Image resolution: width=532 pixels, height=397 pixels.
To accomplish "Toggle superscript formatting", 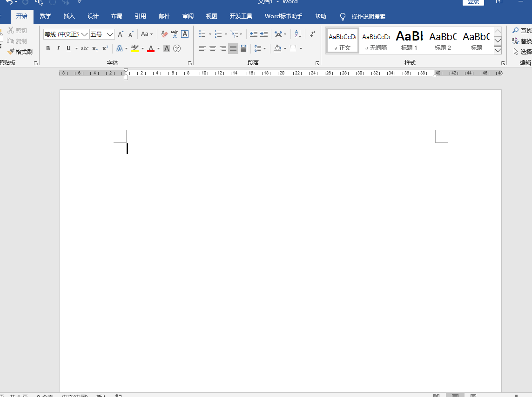I will pyautogui.click(x=105, y=48).
